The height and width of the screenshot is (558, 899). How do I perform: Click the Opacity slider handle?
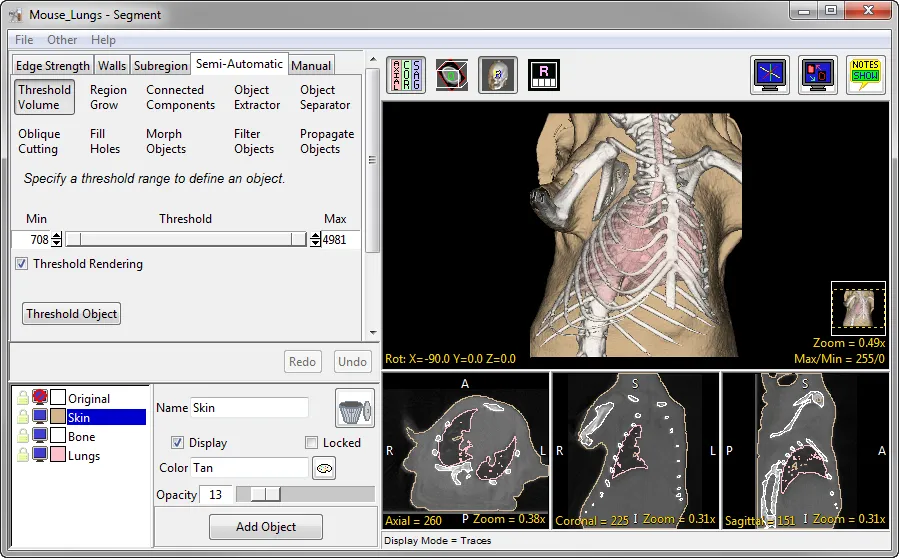(265, 494)
